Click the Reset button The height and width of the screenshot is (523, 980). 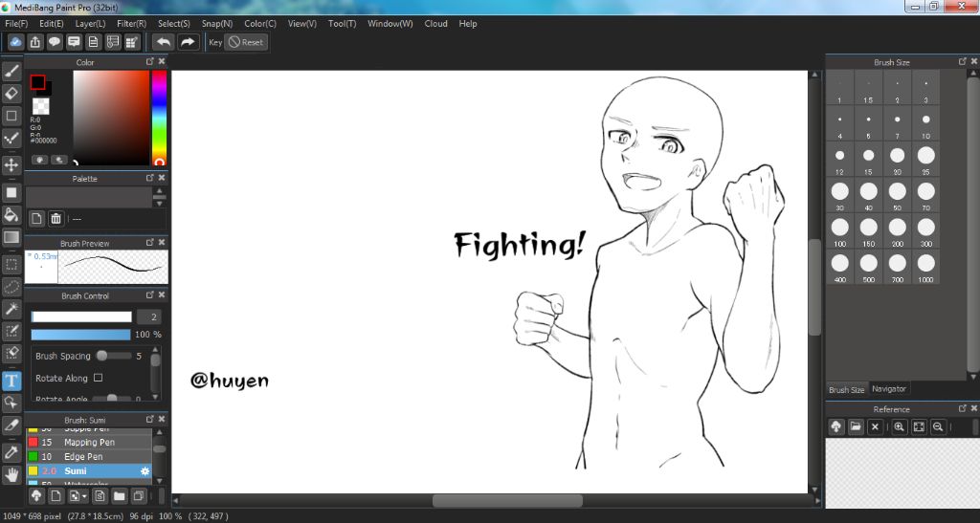coord(246,42)
